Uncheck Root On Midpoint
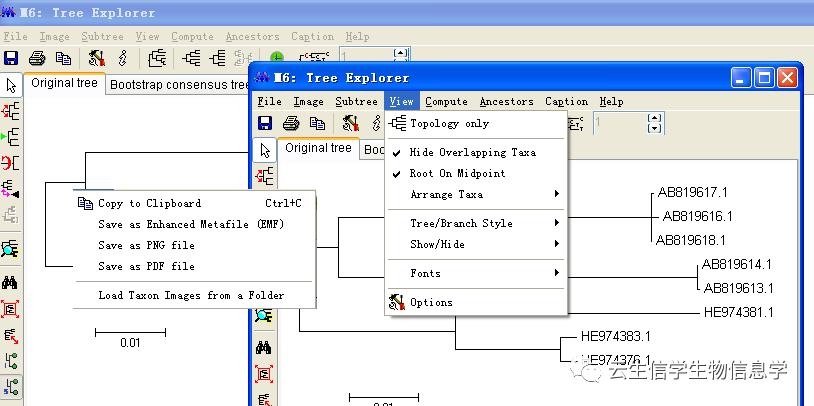This screenshot has width=814, height=406. [x=457, y=174]
